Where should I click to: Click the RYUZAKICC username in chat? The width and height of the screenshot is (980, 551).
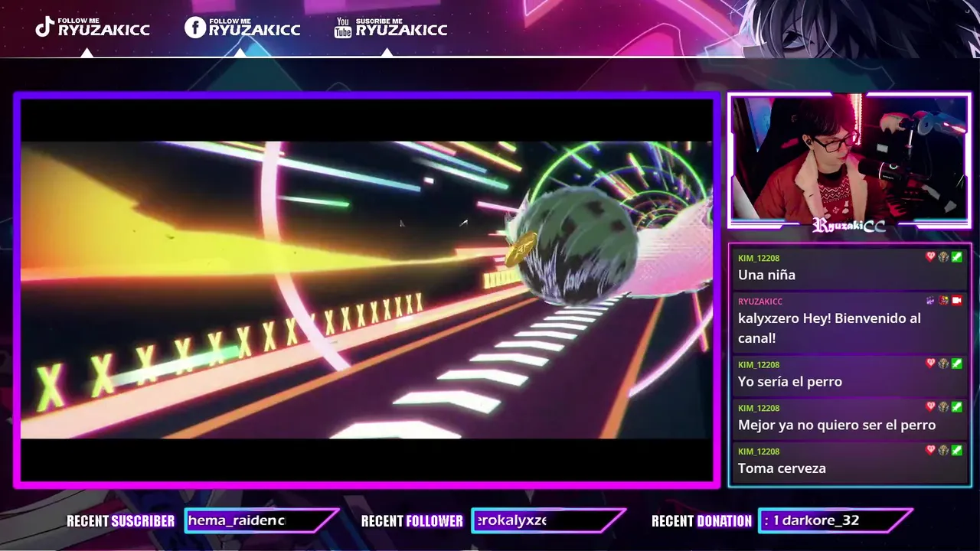click(760, 302)
